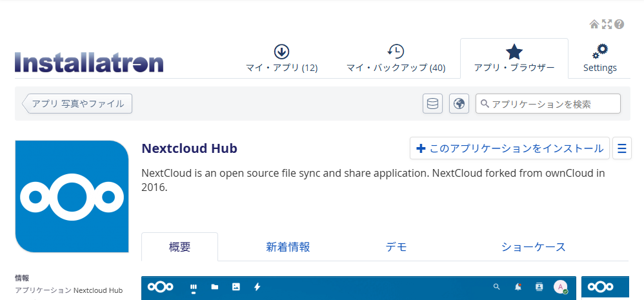Open the ショーケース tab

click(533, 247)
